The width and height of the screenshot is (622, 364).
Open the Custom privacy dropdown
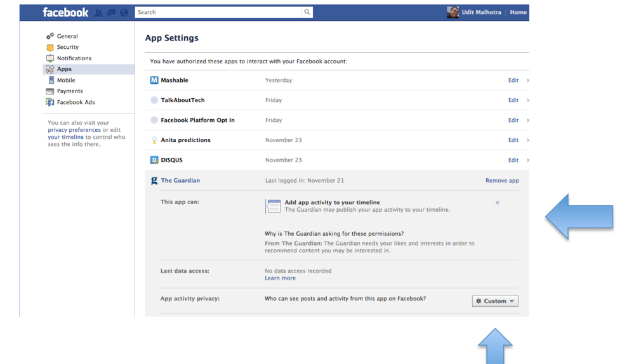[495, 301]
